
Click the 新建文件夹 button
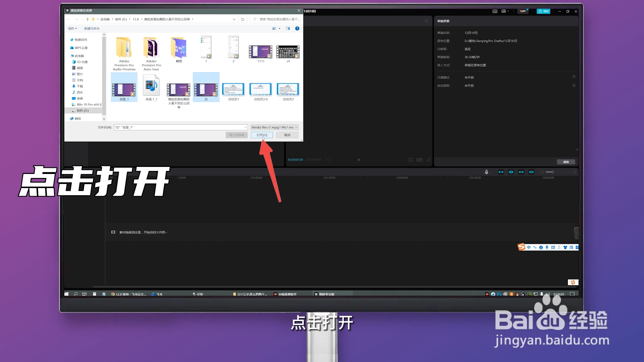click(x=92, y=28)
